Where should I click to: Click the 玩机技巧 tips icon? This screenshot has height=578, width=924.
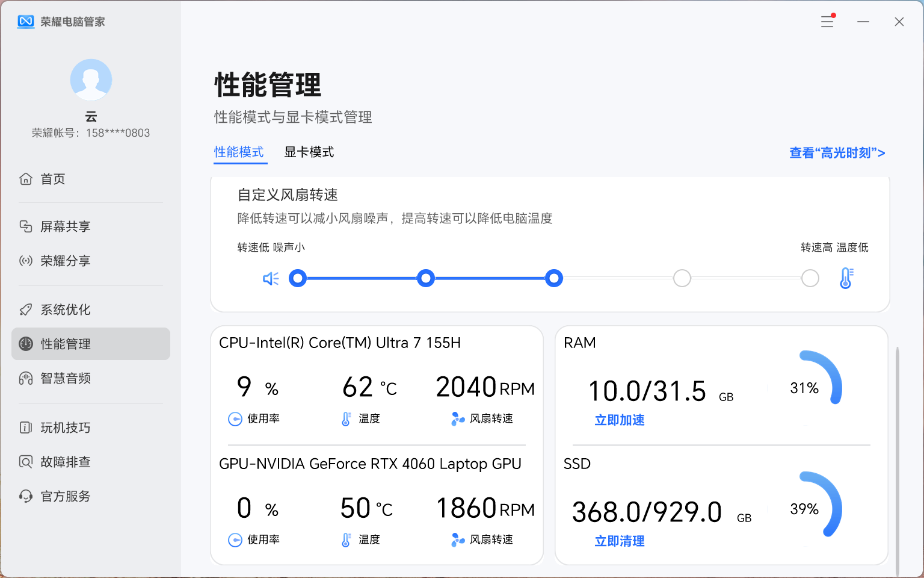(26, 427)
